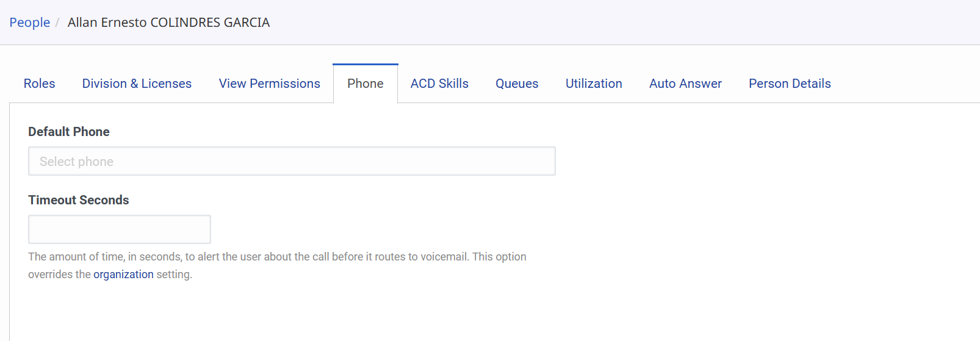Image resolution: width=980 pixels, height=341 pixels.
Task: Show the Person Details tab
Action: pyautogui.click(x=790, y=84)
